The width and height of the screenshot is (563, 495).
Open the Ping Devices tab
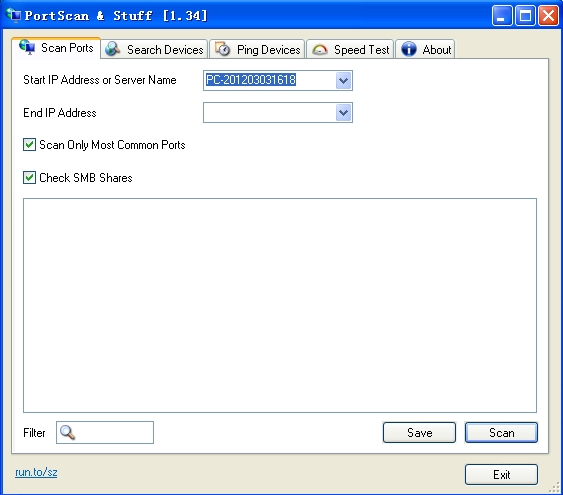tap(257, 49)
